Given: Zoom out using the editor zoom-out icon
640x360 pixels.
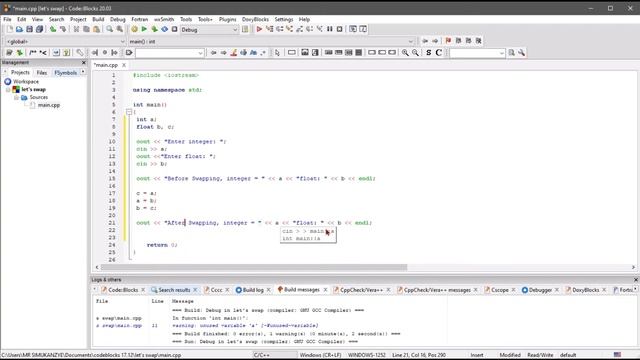Looking at the screenshot, I should pos(415,53).
